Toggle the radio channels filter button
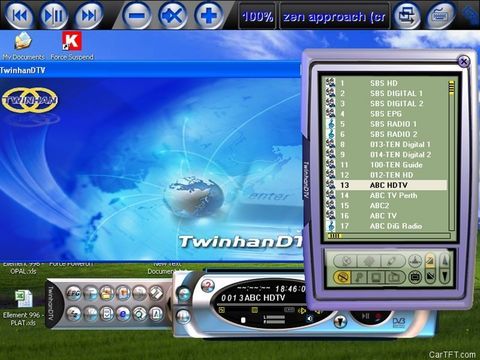This screenshot has width=480, height=360. click(395, 277)
